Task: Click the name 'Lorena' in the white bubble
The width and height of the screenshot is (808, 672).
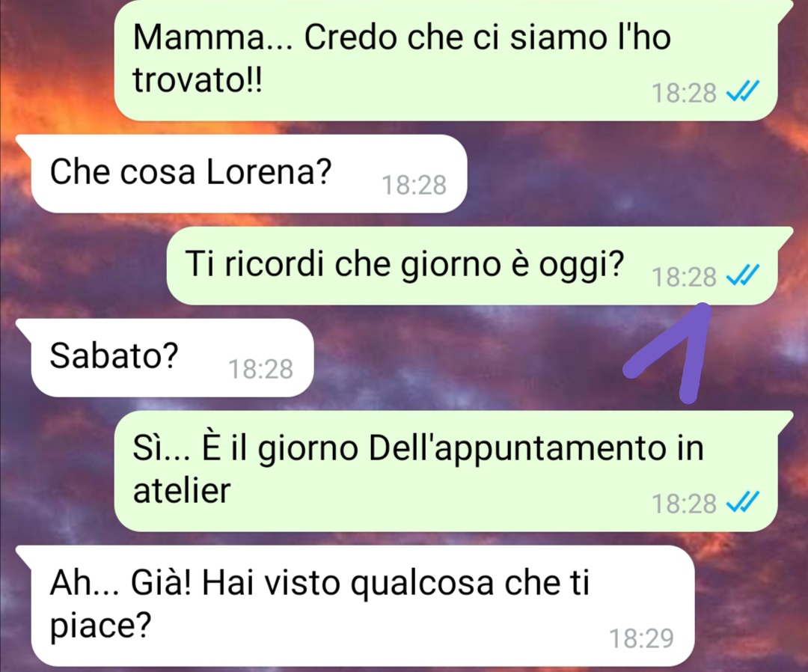Action: (x=268, y=171)
